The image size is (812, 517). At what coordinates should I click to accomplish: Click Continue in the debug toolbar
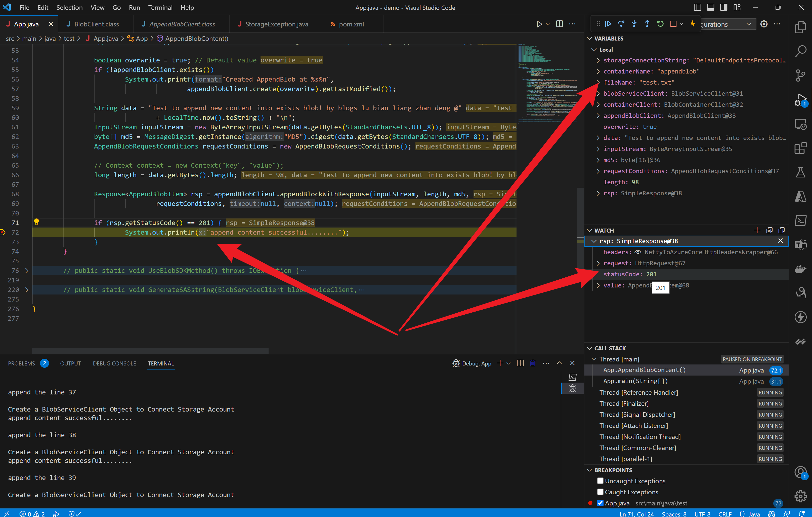pyautogui.click(x=608, y=24)
